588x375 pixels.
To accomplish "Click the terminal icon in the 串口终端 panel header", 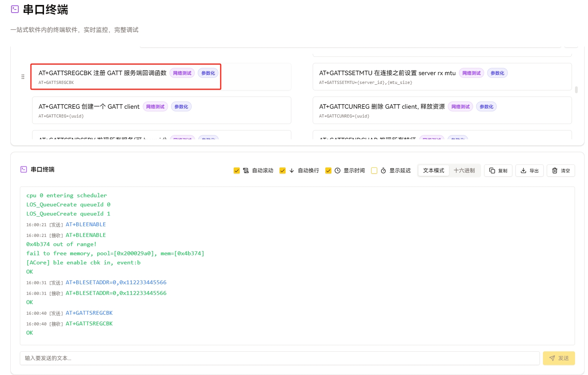I will click(24, 169).
